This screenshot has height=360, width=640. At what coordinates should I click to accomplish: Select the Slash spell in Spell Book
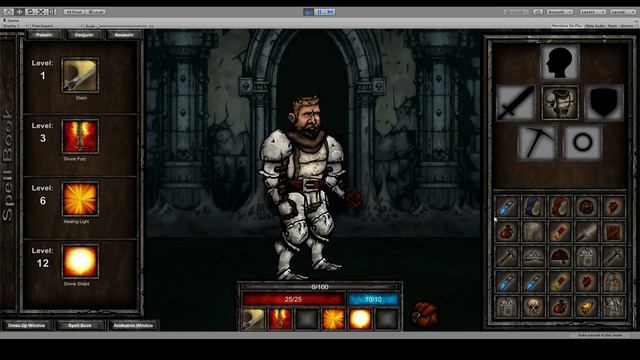pos(80,76)
